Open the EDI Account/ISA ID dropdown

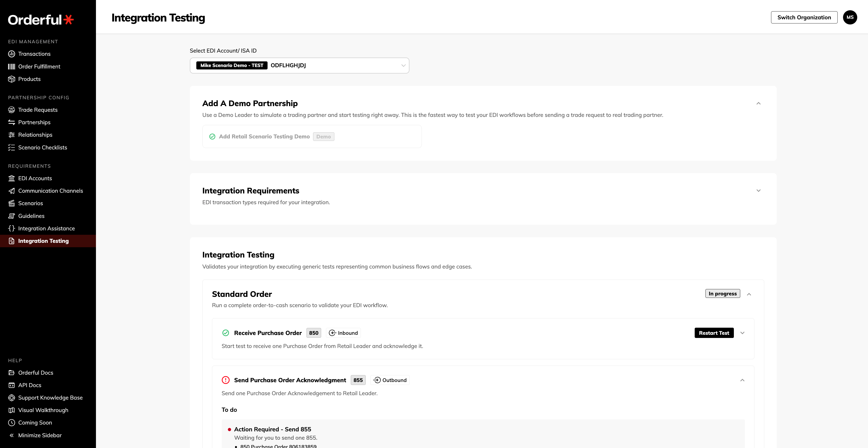point(299,66)
